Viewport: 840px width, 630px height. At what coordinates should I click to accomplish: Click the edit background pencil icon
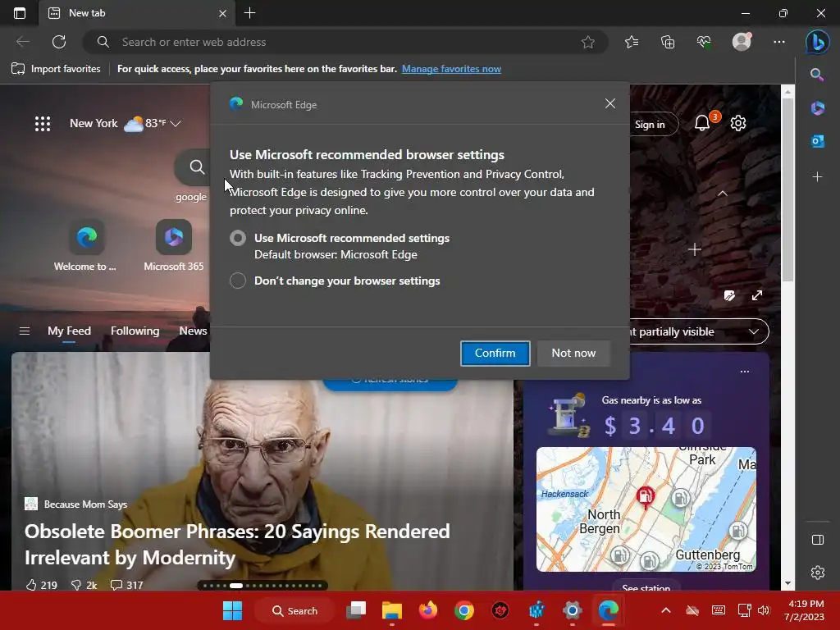pos(729,295)
